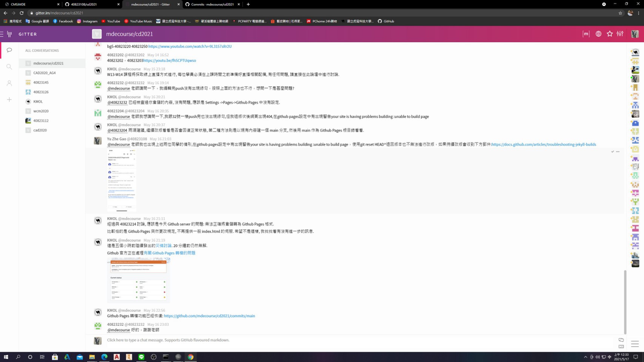
Task: Toggle compose mode icon beside chat input
Action: point(621,340)
